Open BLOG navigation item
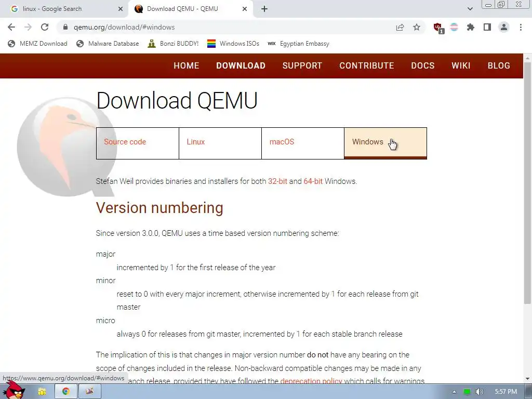Screen dimensions: 532x399 click(499, 65)
